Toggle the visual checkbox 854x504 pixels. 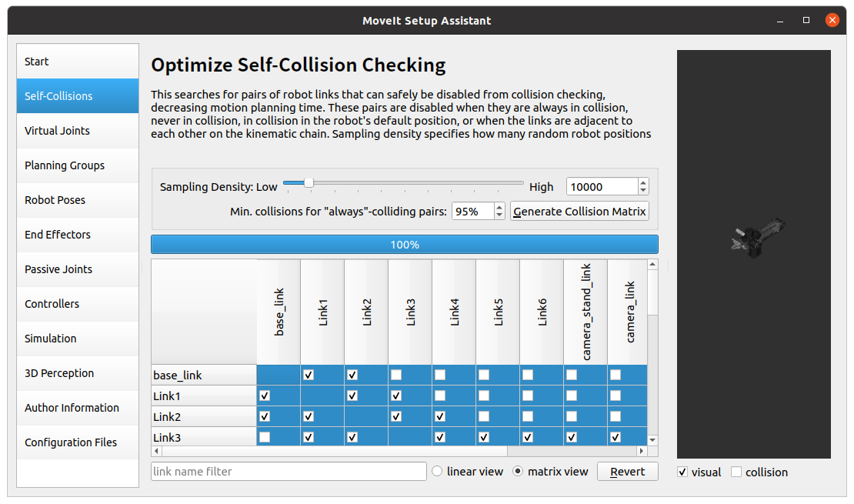(682, 472)
